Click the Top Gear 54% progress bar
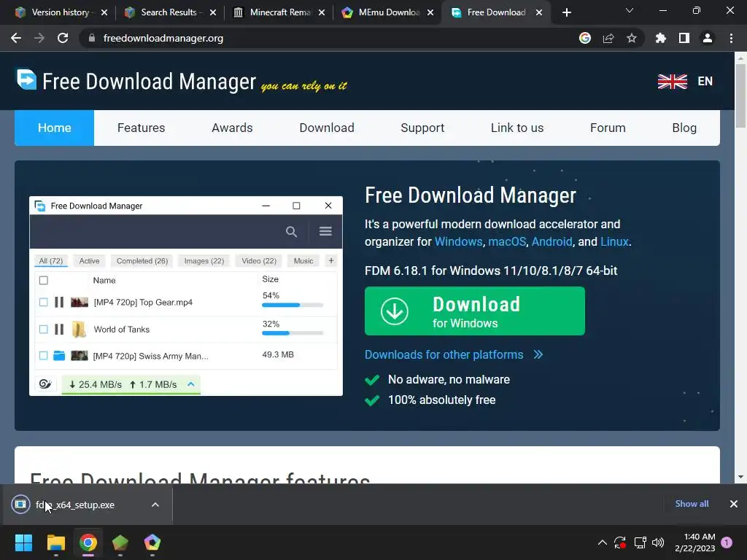The height and width of the screenshot is (560, 747). [x=293, y=305]
